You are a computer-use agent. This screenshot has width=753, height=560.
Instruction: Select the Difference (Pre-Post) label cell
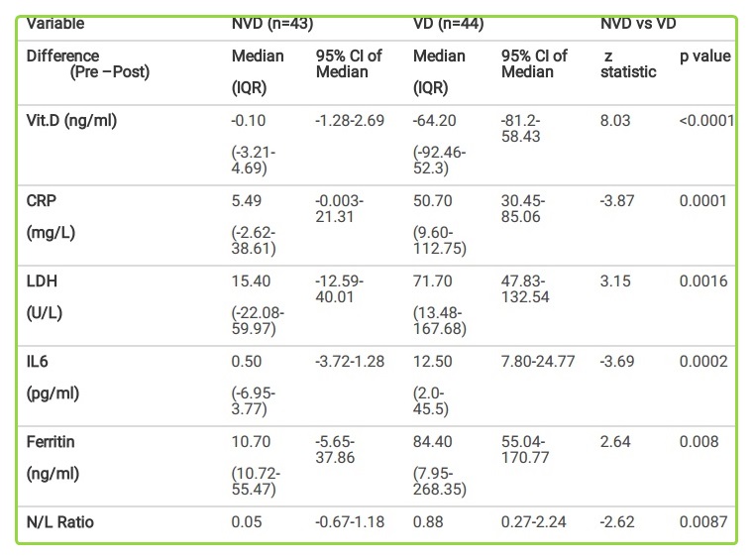pyautogui.click(x=87, y=64)
